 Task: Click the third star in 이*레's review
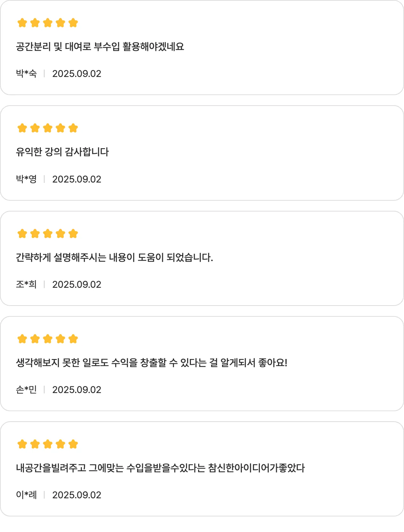coord(48,444)
